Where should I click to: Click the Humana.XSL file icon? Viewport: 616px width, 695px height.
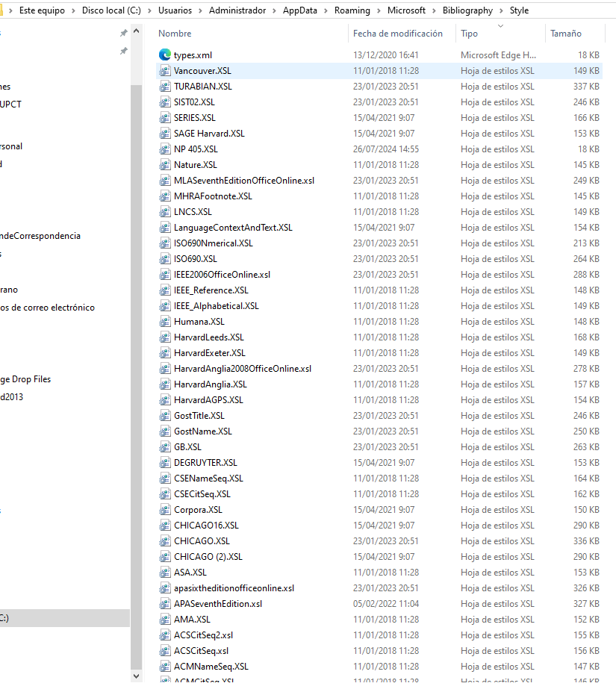point(165,322)
